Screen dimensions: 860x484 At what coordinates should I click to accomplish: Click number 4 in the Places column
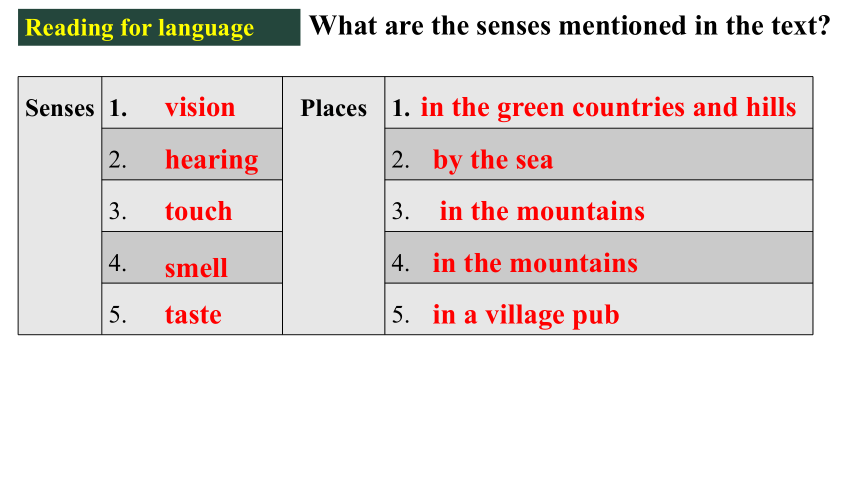(x=400, y=263)
